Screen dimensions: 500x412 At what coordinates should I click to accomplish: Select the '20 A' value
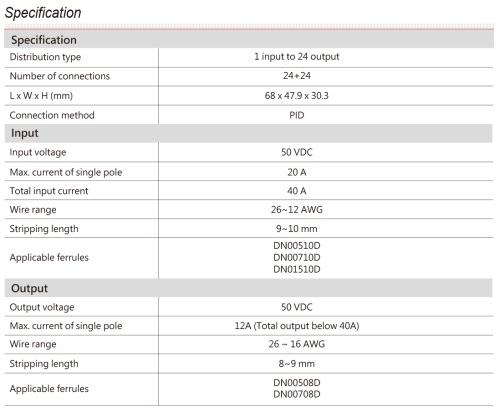pos(297,172)
